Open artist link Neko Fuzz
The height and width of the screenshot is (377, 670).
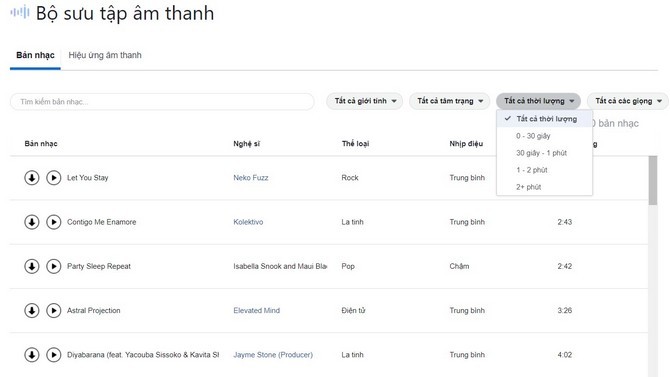(x=251, y=177)
